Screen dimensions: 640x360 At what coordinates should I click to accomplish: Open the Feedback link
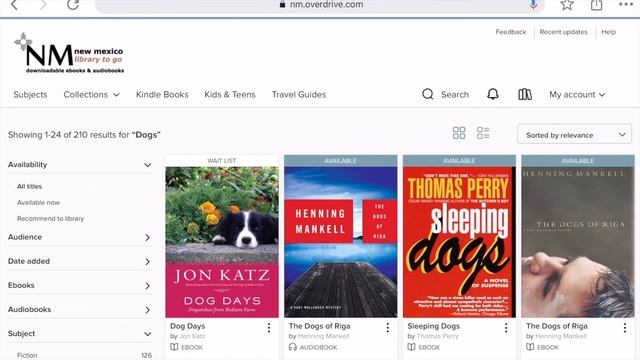tap(511, 32)
